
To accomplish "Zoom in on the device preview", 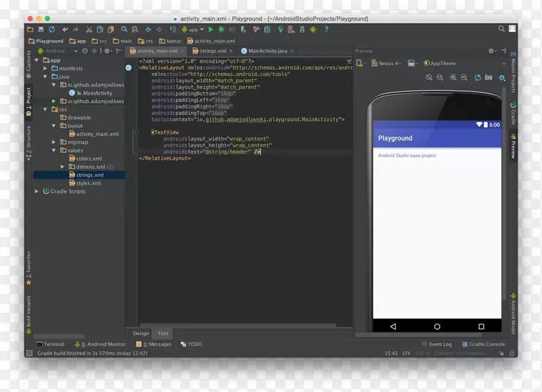I will (453, 77).
